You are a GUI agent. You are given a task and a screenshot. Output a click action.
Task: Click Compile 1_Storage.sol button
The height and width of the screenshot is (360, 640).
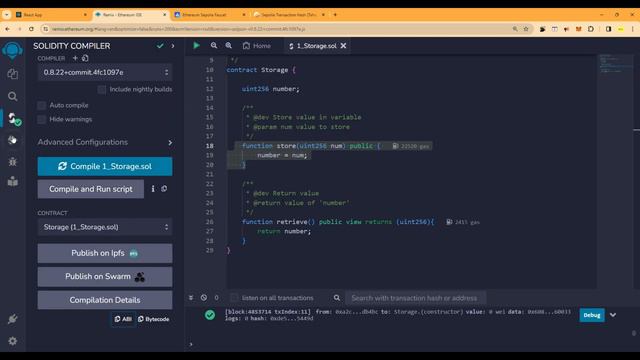point(105,167)
